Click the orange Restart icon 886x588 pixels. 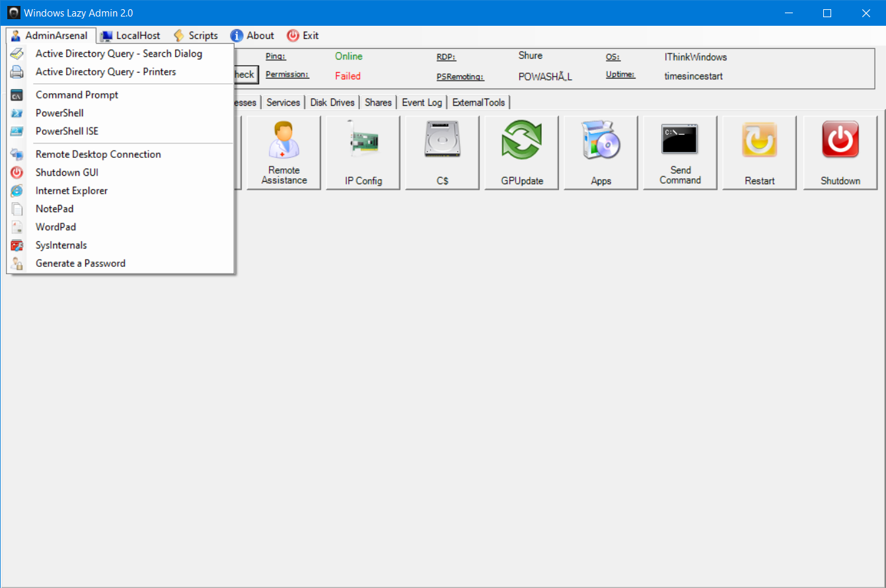tap(760, 140)
